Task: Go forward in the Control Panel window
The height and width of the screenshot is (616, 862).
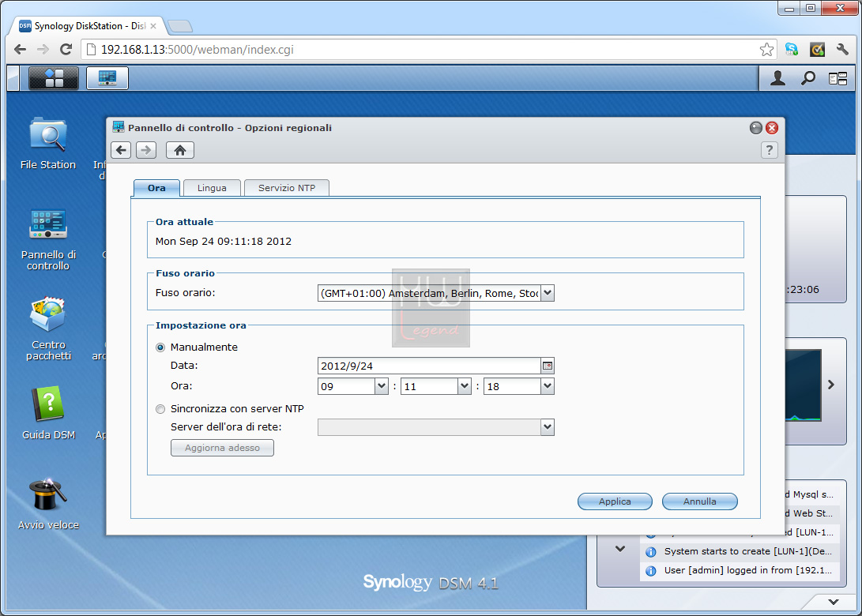Action: [x=146, y=150]
